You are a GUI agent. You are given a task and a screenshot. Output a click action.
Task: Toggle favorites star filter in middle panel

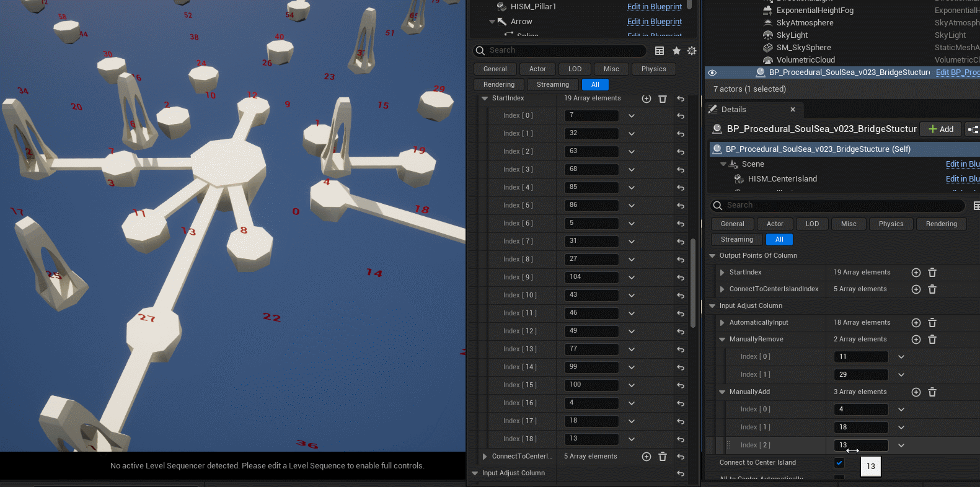[x=676, y=51]
